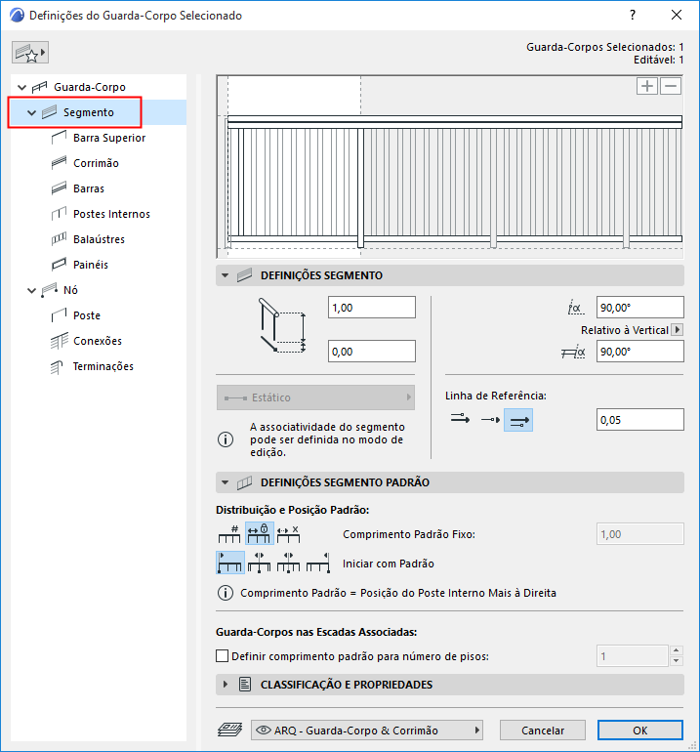Confirm with the OK button
The height and width of the screenshot is (752, 700).
tap(640, 730)
